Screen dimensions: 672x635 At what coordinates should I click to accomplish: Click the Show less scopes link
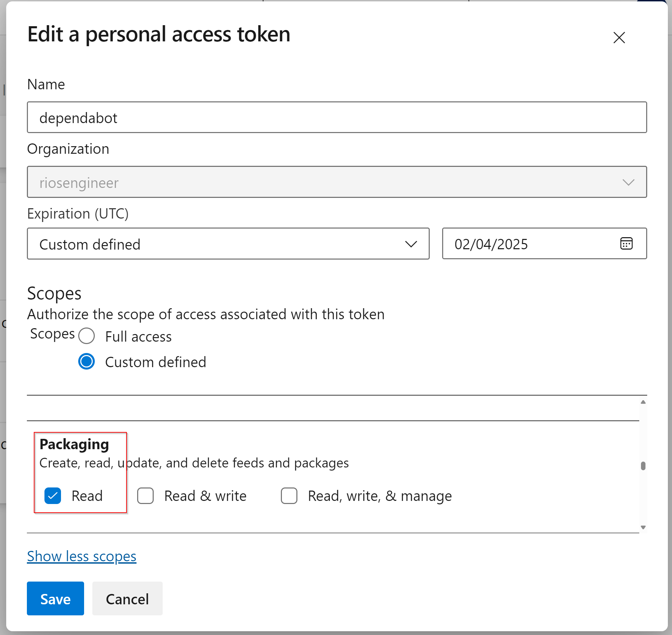[82, 556]
